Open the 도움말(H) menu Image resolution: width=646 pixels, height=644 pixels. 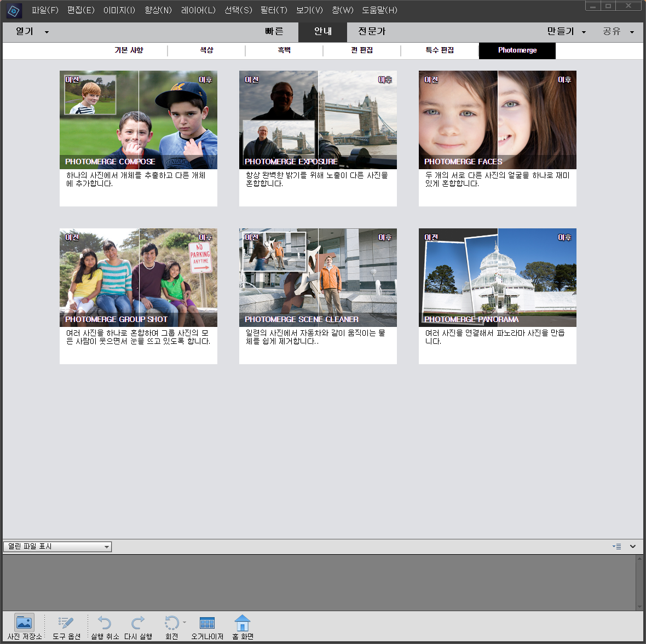pos(379,10)
